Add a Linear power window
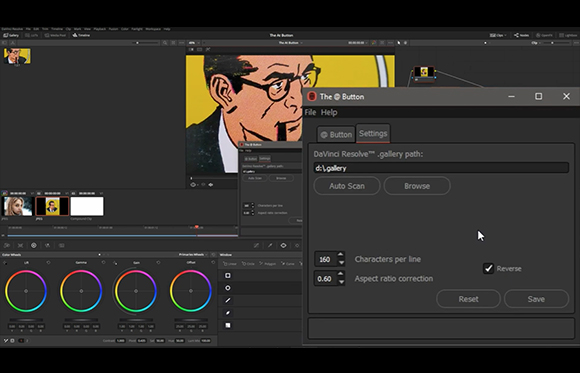Image resolution: width=580 pixels, height=373 pixels. pos(230,264)
